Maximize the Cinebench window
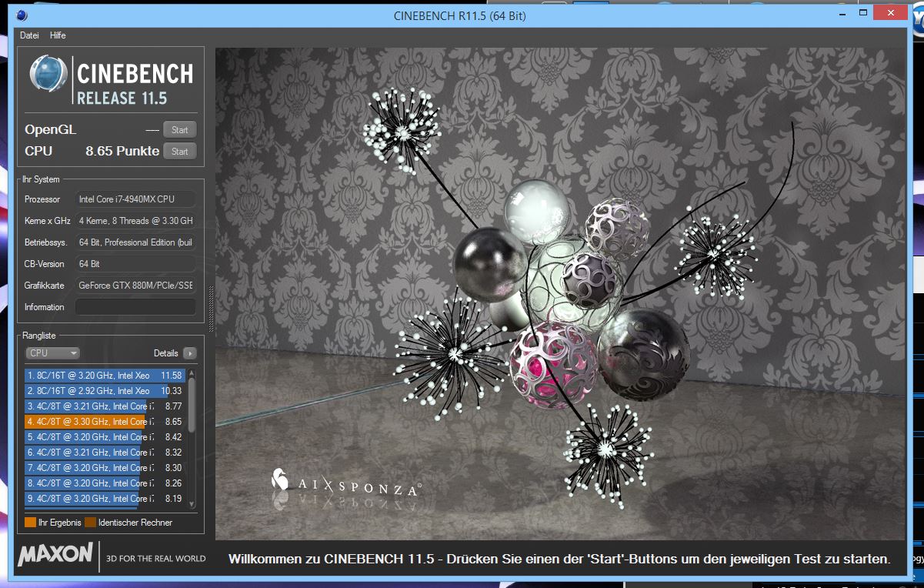Image resolution: width=924 pixels, height=588 pixels. click(x=865, y=13)
